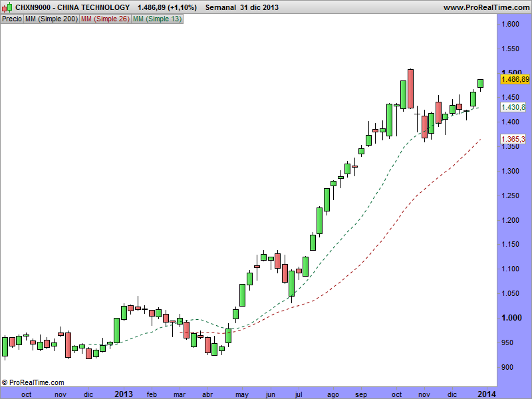This screenshot has width=532, height=399.
Task: Click the green 1.430,8 moving average tag
Action: coord(513,107)
